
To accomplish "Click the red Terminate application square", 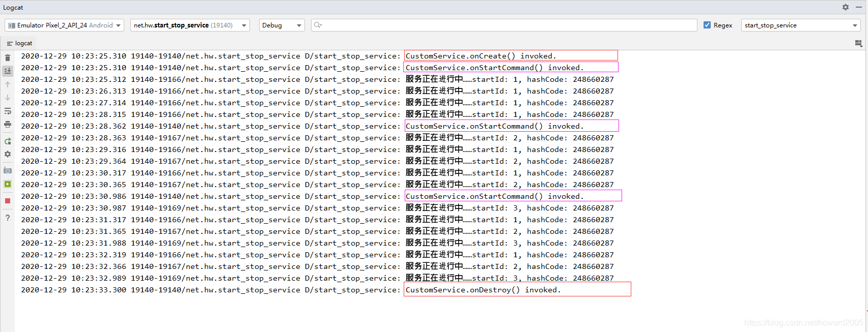I will (8, 201).
